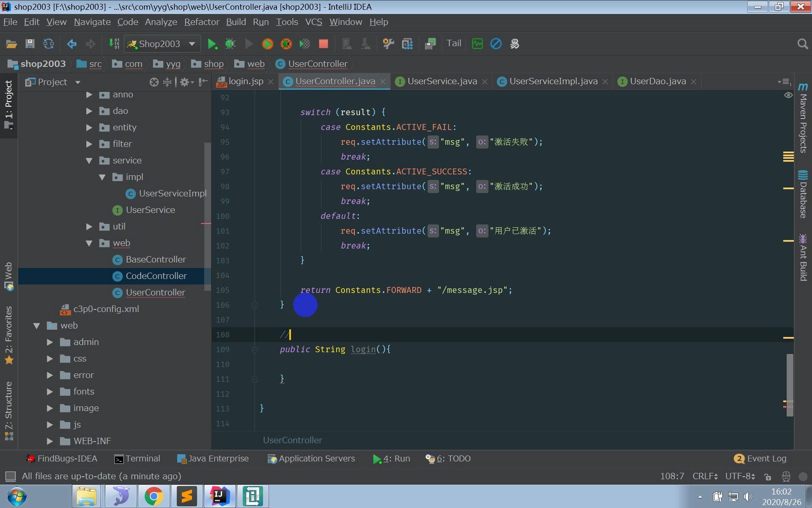The width and height of the screenshot is (812, 508).
Task: Open c3p0-config.xml in project tree
Action: tap(106, 309)
